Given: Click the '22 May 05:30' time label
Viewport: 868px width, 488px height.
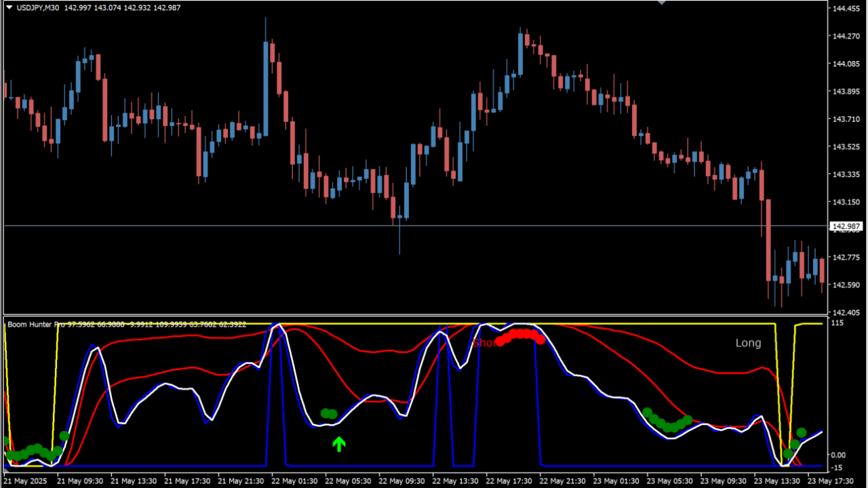Looking at the screenshot, I should [348, 481].
